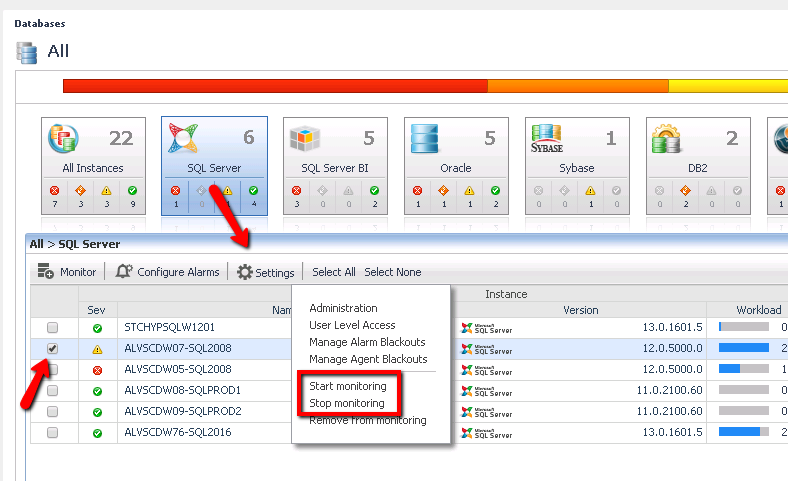This screenshot has width=788, height=481.
Task: Click the fatal alarm icon in SQL Server BI tile
Action: pos(297,190)
